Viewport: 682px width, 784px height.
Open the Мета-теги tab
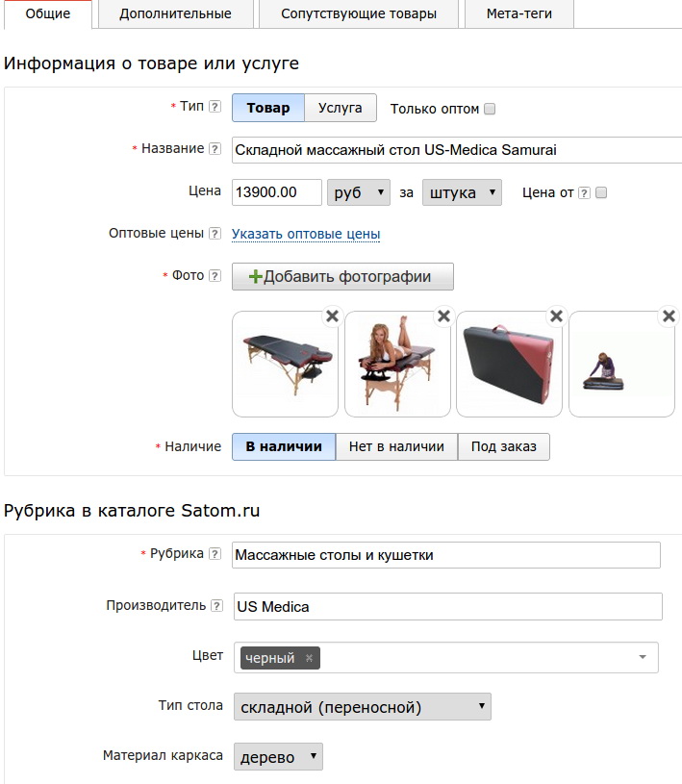coord(519,14)
